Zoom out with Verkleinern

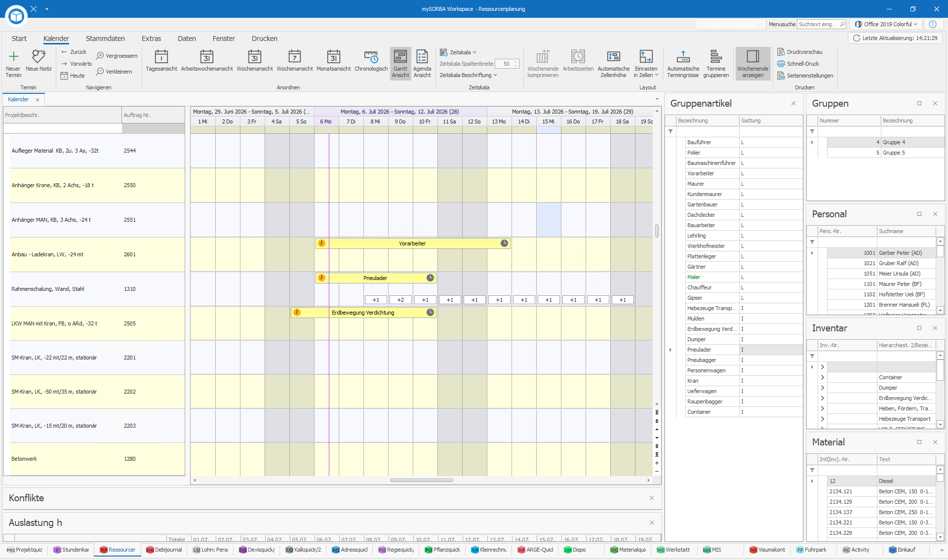tap(114, 72)
